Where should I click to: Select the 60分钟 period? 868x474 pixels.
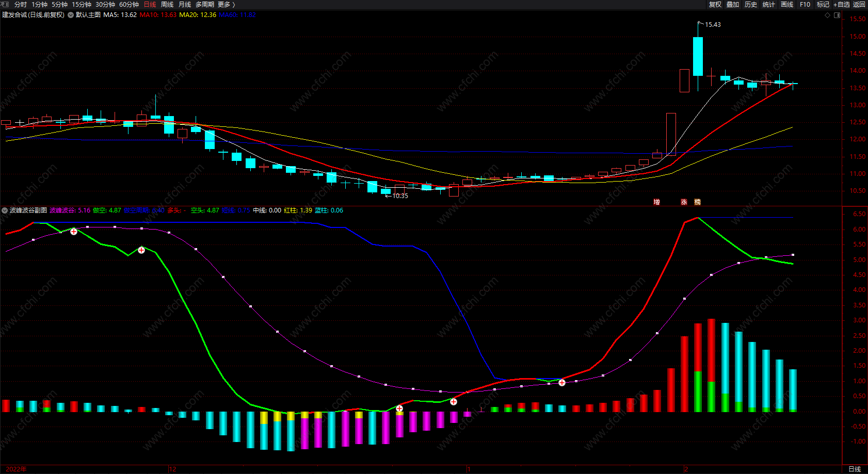click(x=129, y=5)
